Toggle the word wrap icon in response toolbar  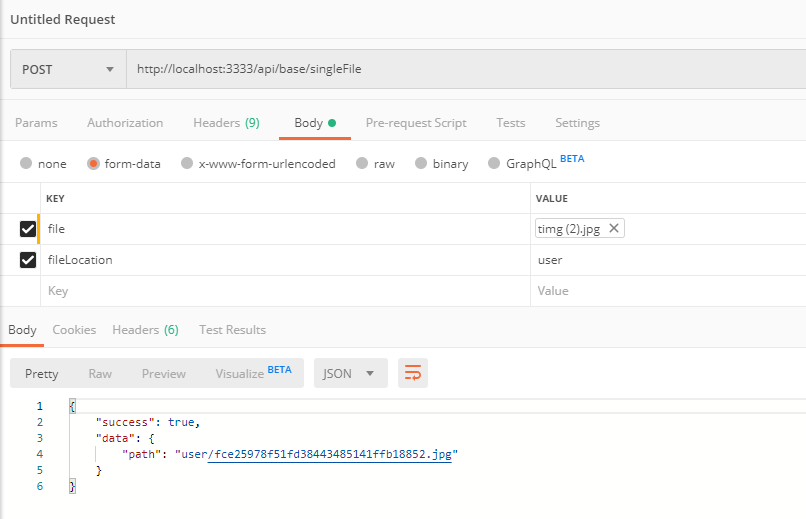pyautogui.click(x=413, y=373)
